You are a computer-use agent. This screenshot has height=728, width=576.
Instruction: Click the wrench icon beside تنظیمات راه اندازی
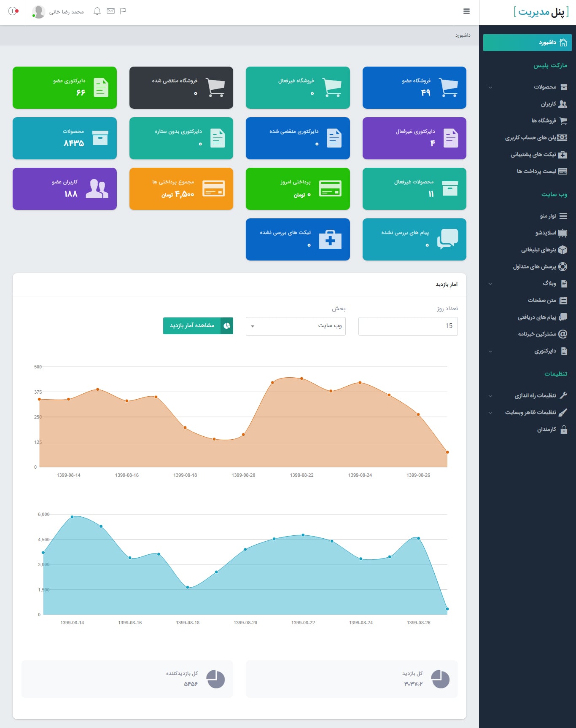coord(563,396)
